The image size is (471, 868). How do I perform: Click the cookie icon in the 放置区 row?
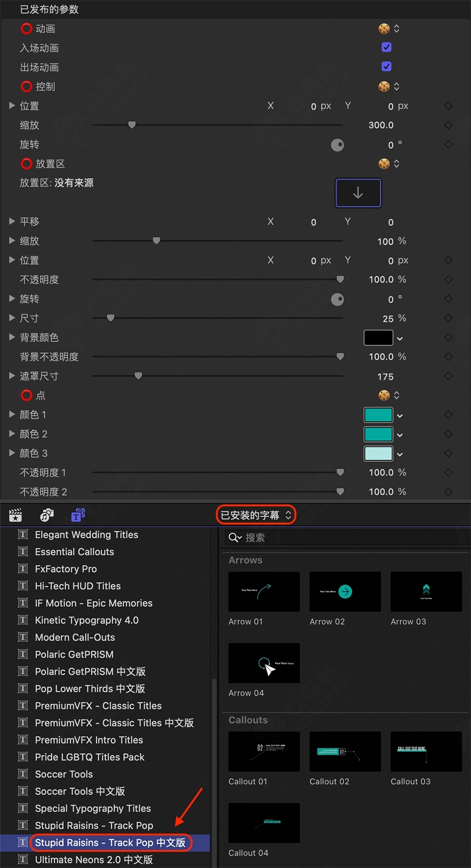coord(384,164)
